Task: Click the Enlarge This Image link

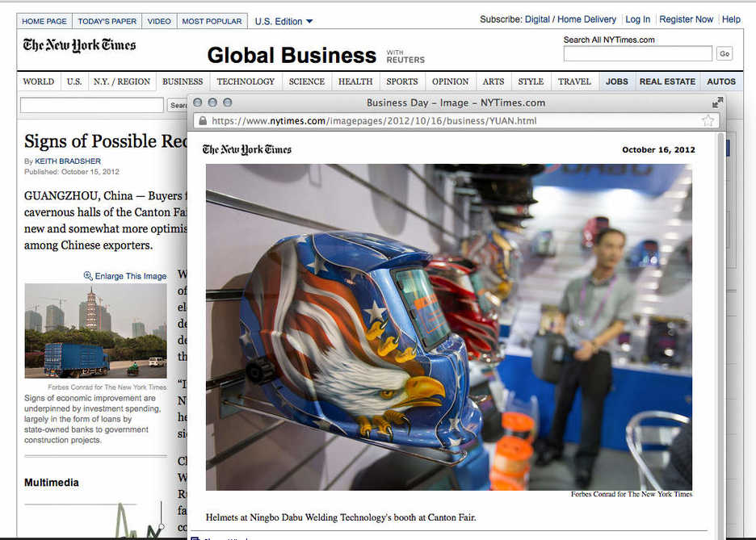Action: pyautogui.click(x=130, y=276)
